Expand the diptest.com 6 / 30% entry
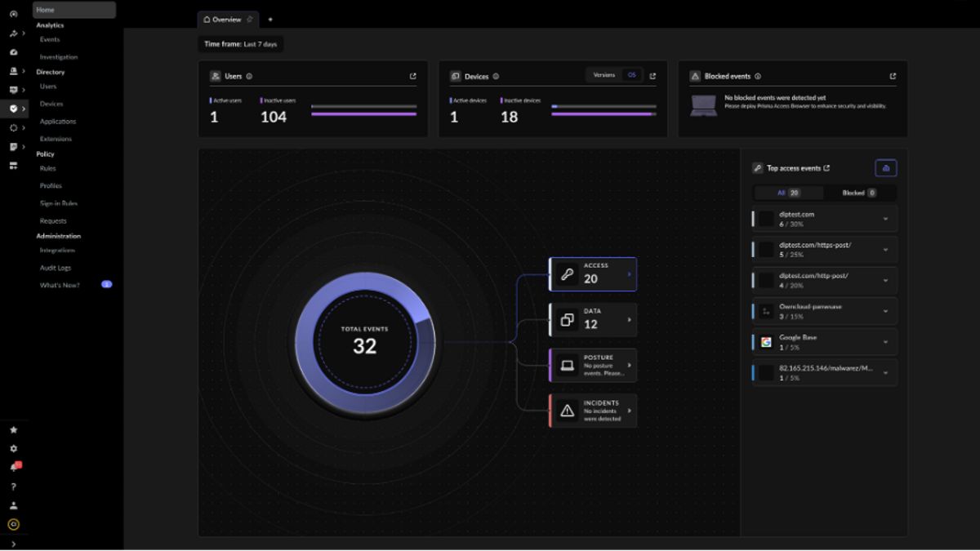 (x=885, y=219)
